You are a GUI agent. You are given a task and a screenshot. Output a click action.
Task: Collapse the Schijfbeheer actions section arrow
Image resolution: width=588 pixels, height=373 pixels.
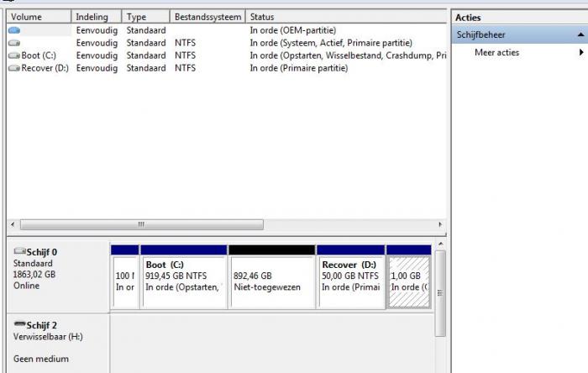point(580,34)
